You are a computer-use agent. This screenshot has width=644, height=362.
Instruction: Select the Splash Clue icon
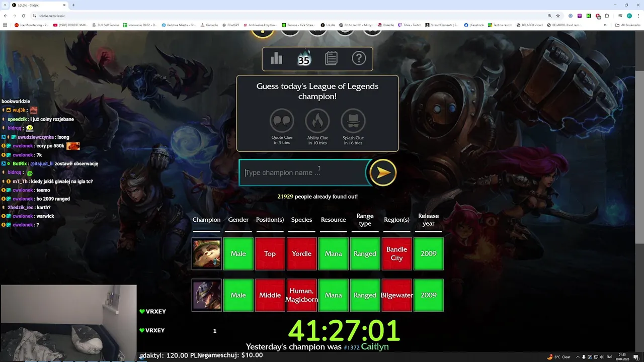[x=353, y=121]
